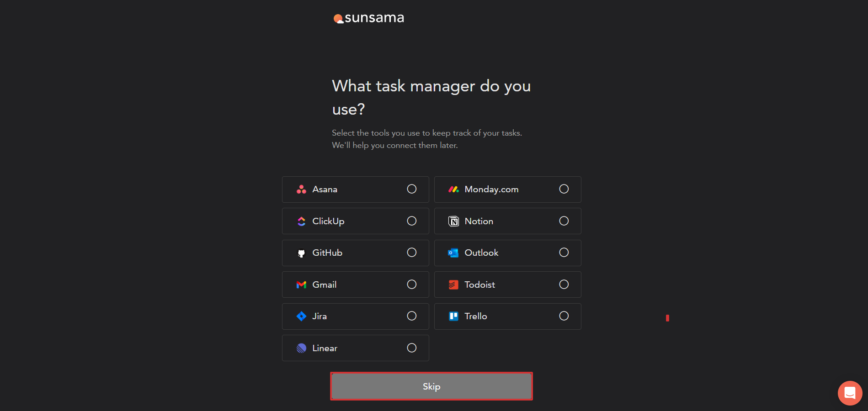
Task: Click the "Outlook" label text
Action: [481, 253]
